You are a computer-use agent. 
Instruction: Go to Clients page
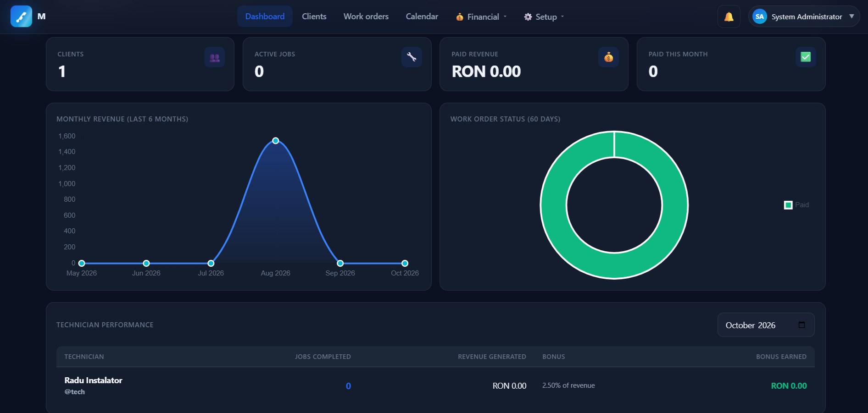[314, 17]
